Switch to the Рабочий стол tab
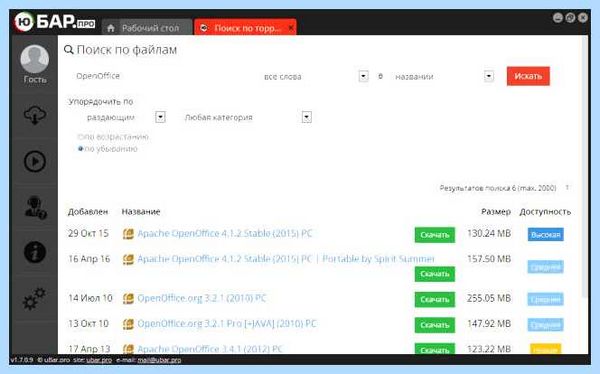 [147, 28]
